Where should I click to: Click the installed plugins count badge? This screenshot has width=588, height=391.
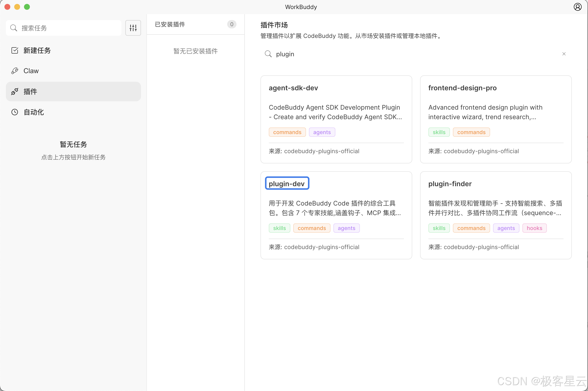click(232, 24)
